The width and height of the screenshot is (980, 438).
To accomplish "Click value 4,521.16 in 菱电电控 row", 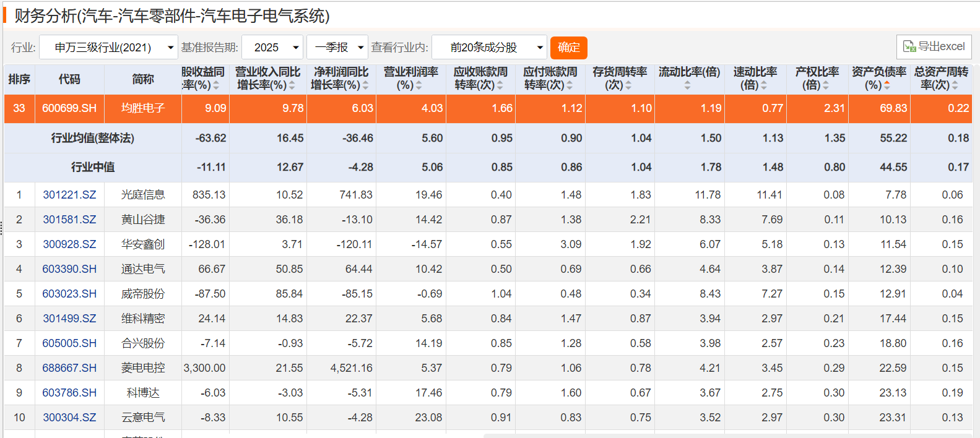I will pyautogui.click(x=352, y=368).
